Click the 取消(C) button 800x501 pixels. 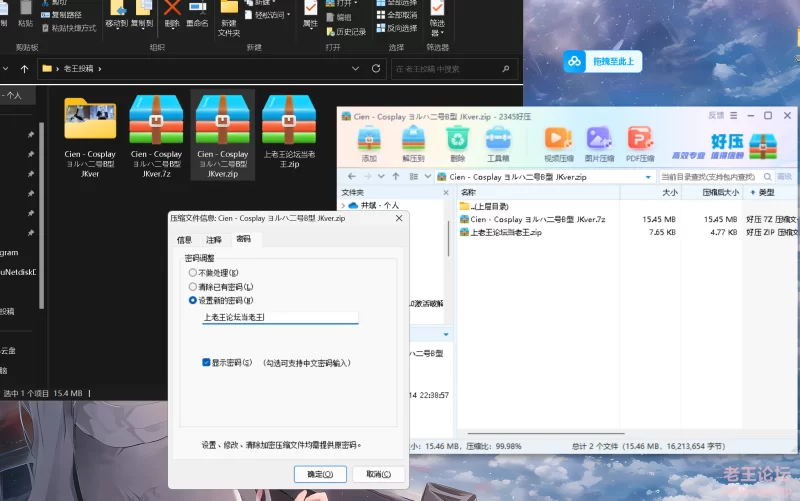click(x=379, y=474)
